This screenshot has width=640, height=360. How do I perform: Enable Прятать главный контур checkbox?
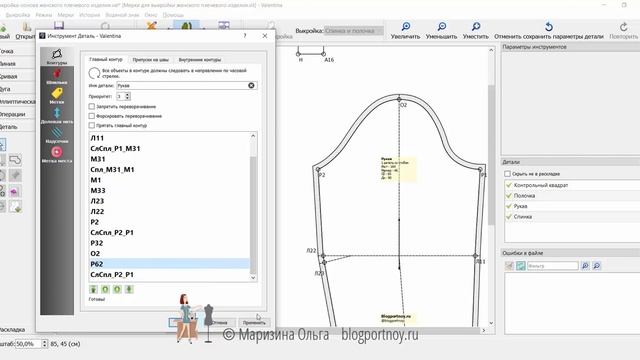tap(92, 125)
